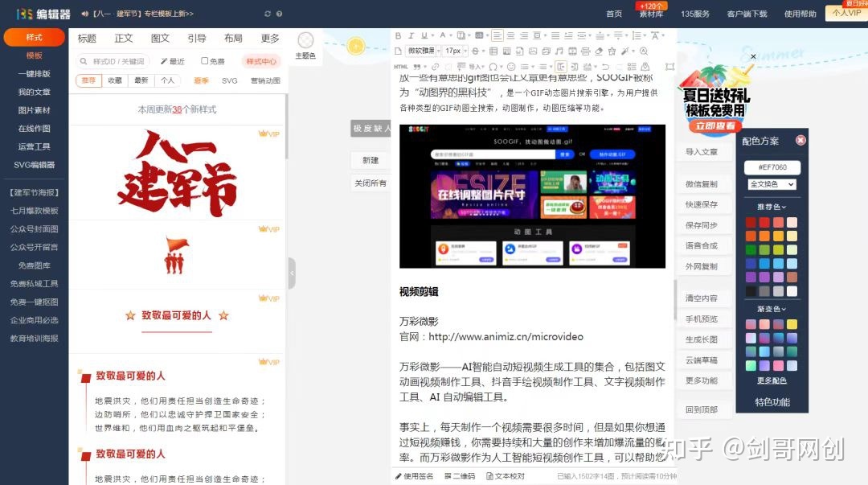
Task: Open the 图文 style tab
Action: click(160, 39)
